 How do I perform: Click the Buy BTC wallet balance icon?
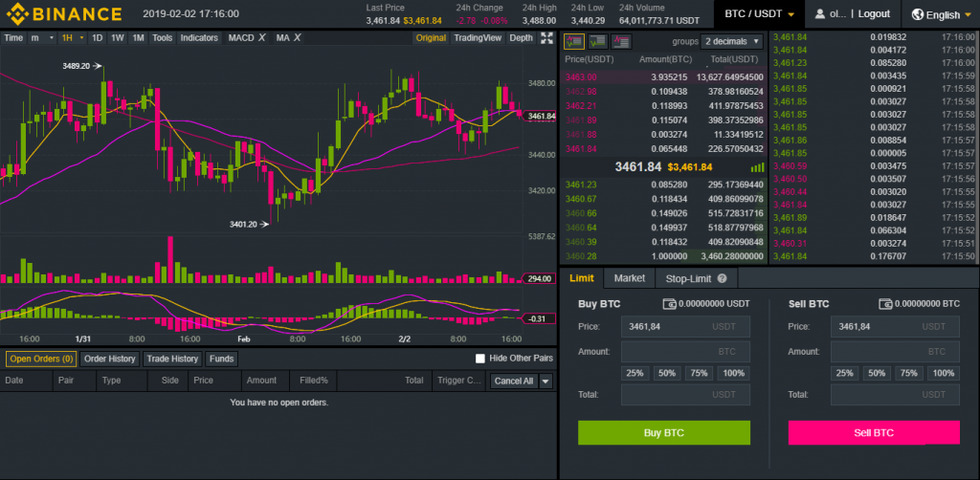[x=669, y=304]
